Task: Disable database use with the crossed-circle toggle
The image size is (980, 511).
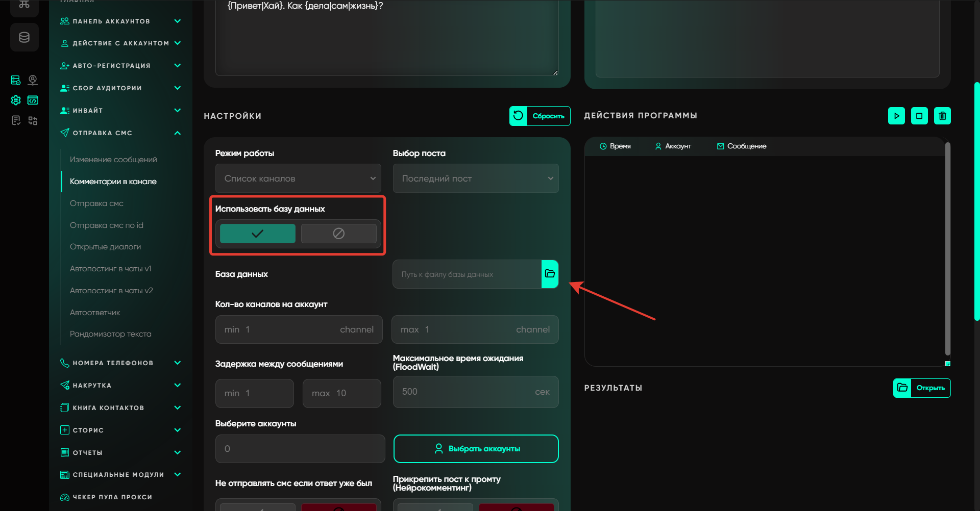Action: pos(338,234)
